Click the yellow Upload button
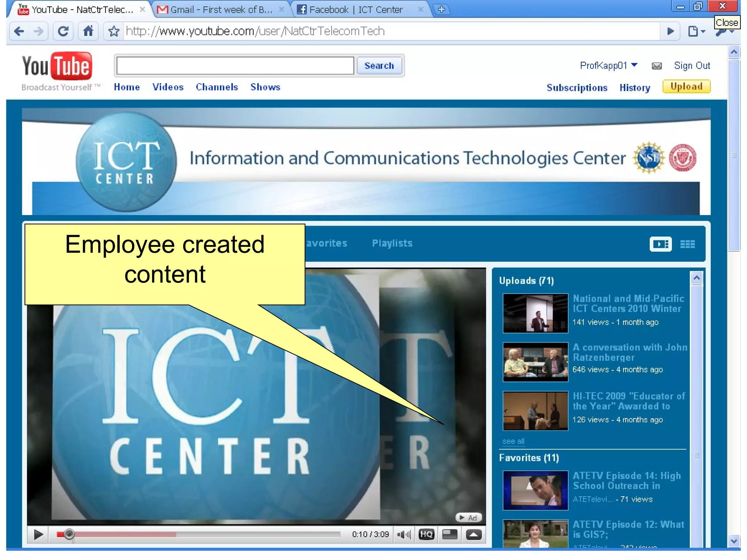Screen dimensions: 747x560 [x=686, y=87]
